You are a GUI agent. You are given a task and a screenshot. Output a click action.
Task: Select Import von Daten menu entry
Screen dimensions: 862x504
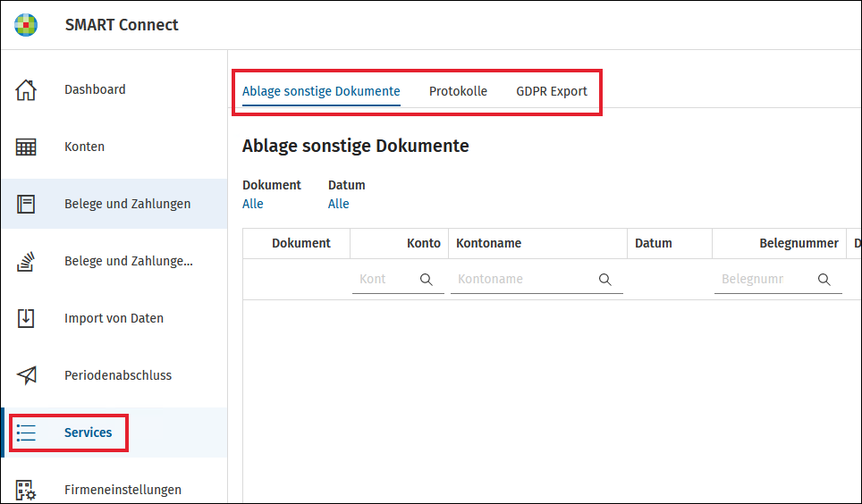pyautogui.click(x=114, y=318)
